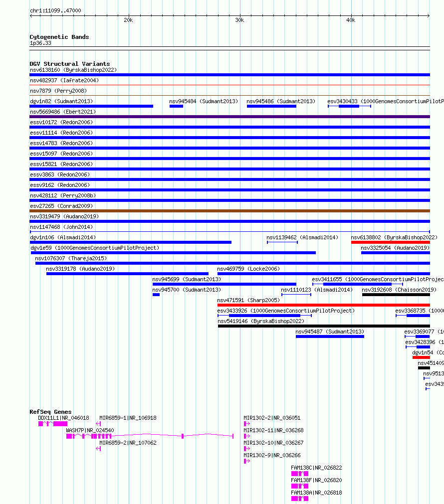Open the nsv428112 (Perry2008b) label
Screen dimensions: 444x504
pyautogui.click(x=63, y=195)
